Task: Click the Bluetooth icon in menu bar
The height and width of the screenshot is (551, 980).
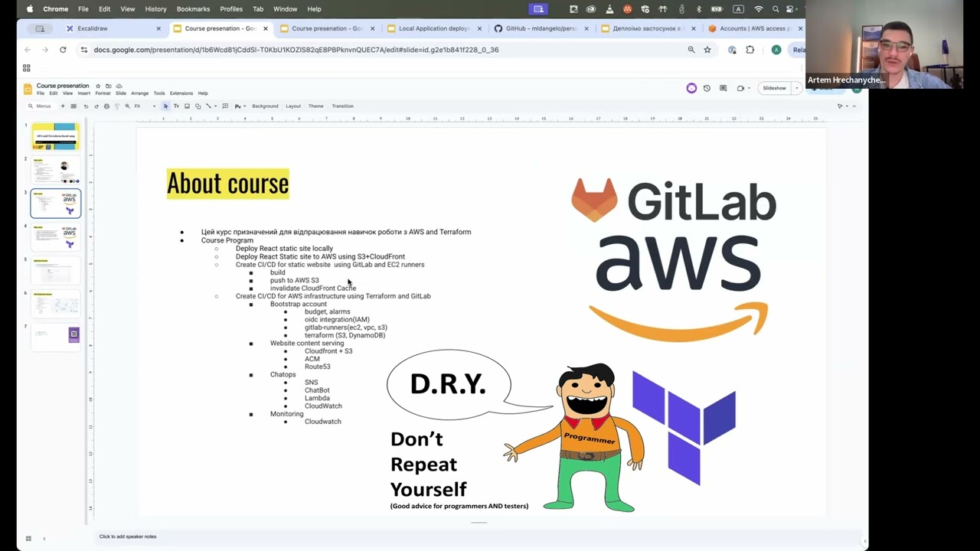Action: [699, 9]
